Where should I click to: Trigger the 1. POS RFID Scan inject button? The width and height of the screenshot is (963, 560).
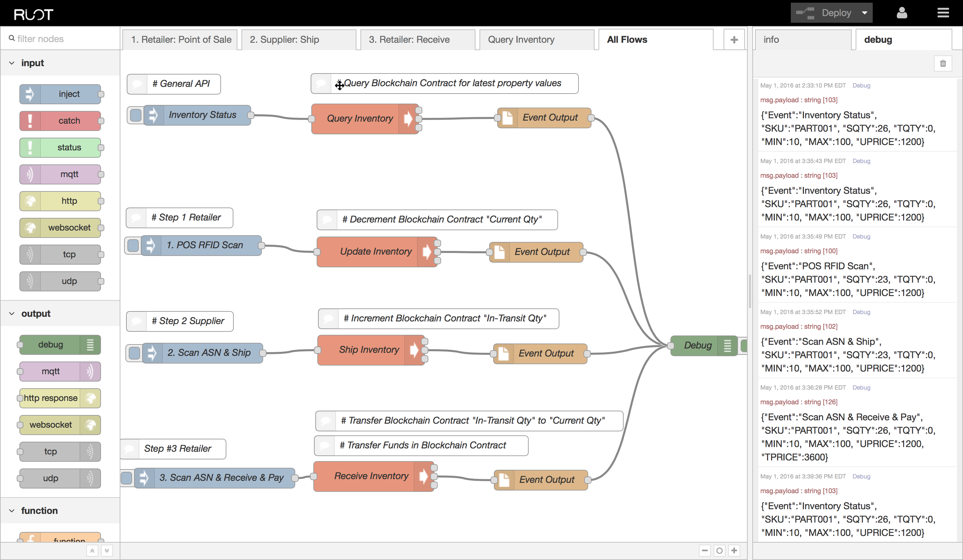coord(133,245)
